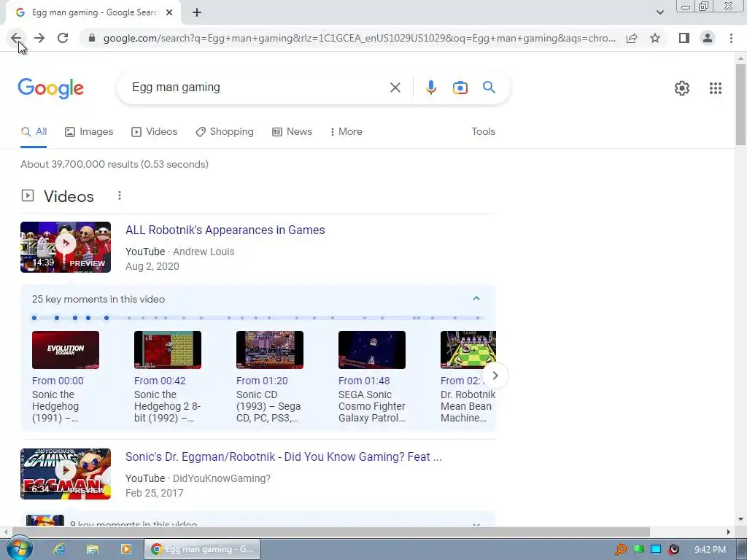747x560 pixels.
Task: Jump to From 01:20 timestamp link
Action: (x=262, y=381)
